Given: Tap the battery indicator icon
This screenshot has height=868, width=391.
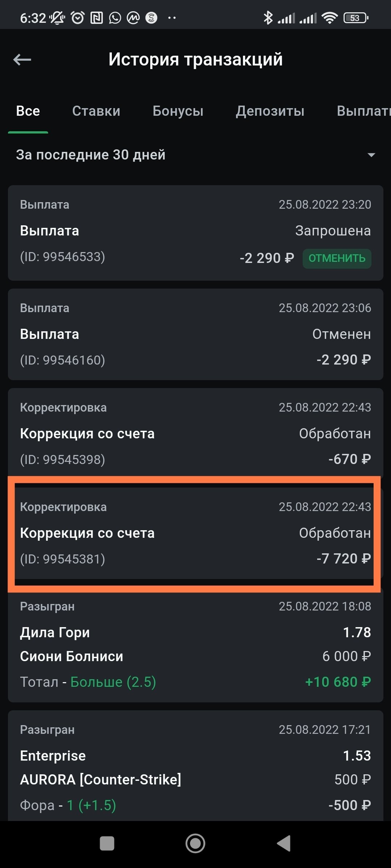Looking at the screenshot, I should click(356, 18).
